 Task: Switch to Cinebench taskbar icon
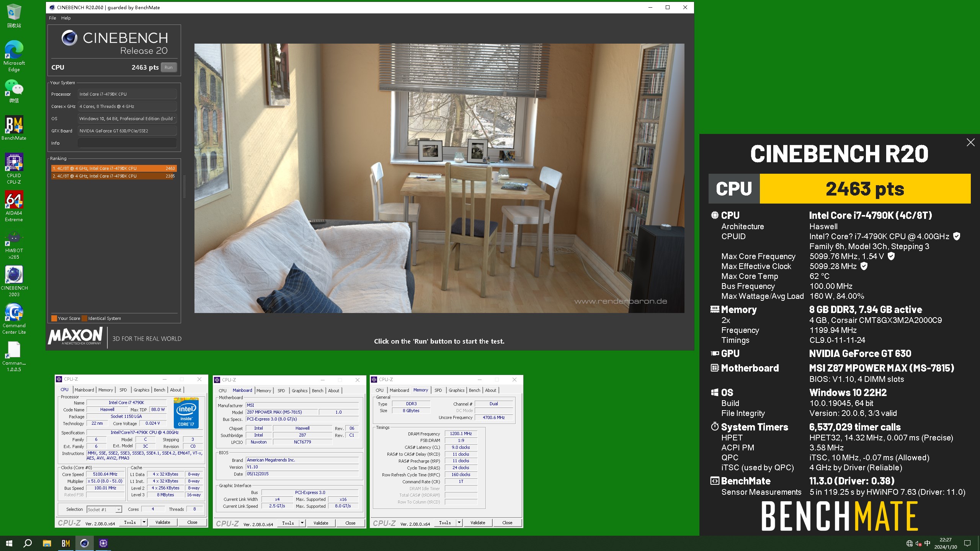tap(84, 543)
